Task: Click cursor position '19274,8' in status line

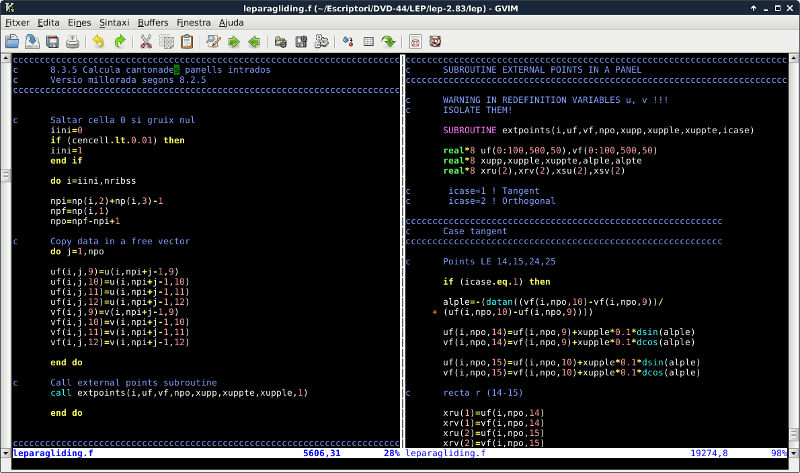Action: 709,453
